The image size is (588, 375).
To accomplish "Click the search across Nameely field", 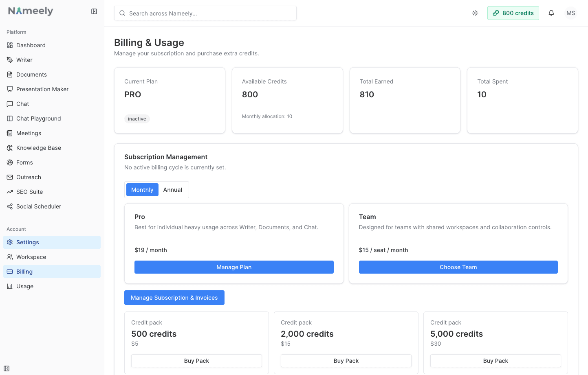I will (x=205, y=13).
